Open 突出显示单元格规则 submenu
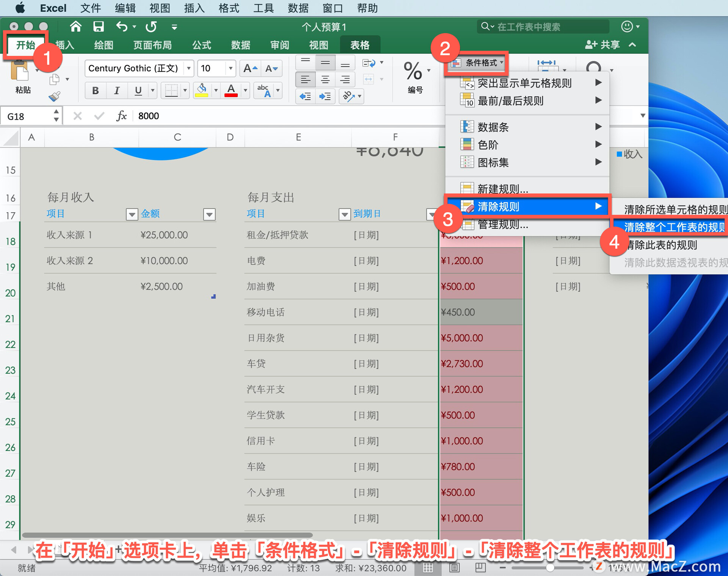 click(x=527, y=83)
